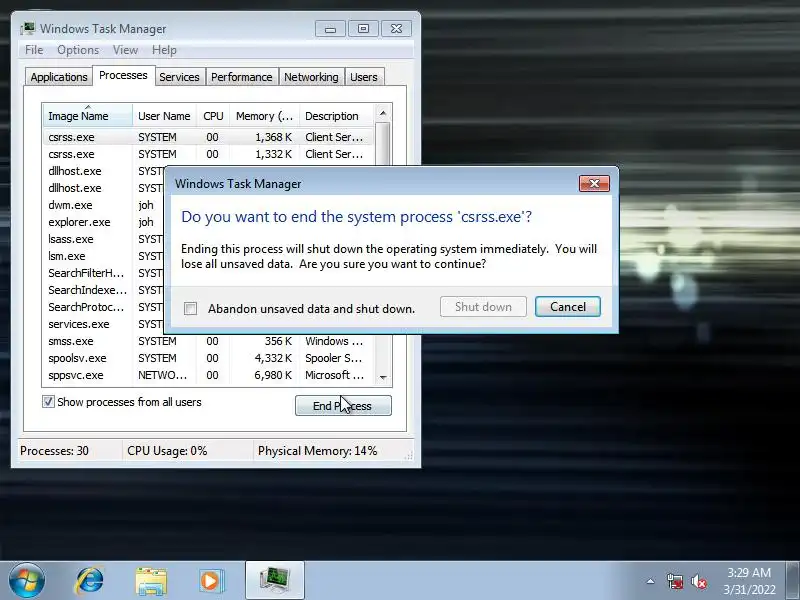This screenshot has height=600, width=800.
Task: Sort by User Name column header
Action: [164, 116]
